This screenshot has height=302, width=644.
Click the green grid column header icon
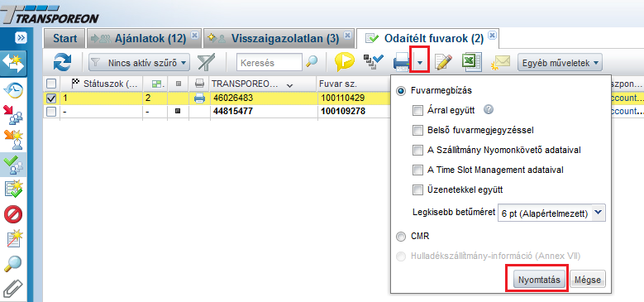(156, 84)
